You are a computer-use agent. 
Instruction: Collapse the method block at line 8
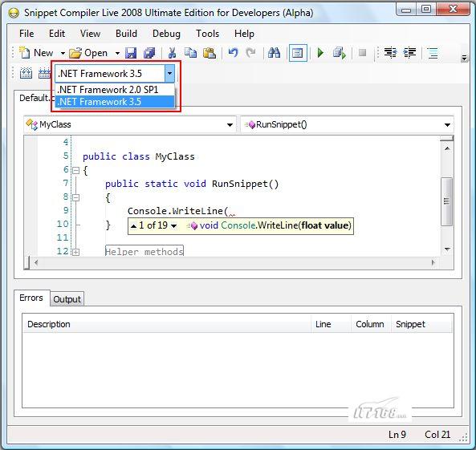pos(76,198)
